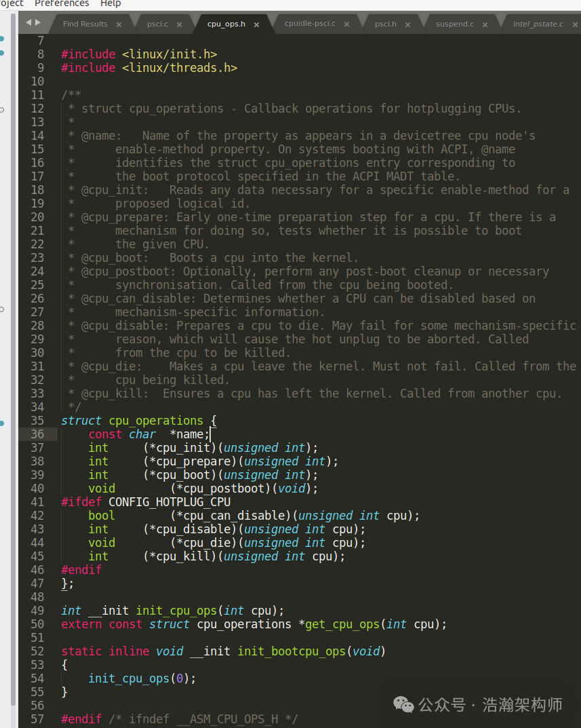Click line number 36 in gutter
This screenshot has height=728, width=581.
(37, 434)
